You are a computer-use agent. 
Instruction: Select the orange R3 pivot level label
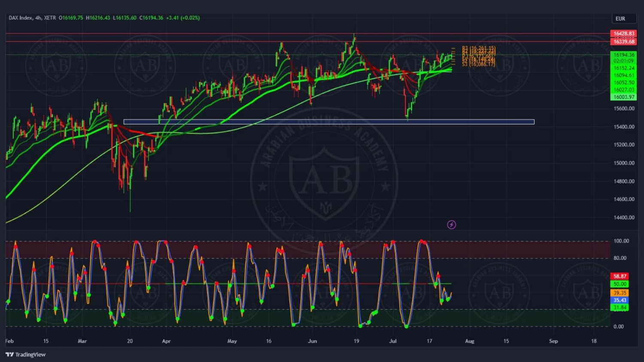coord(479,48)
